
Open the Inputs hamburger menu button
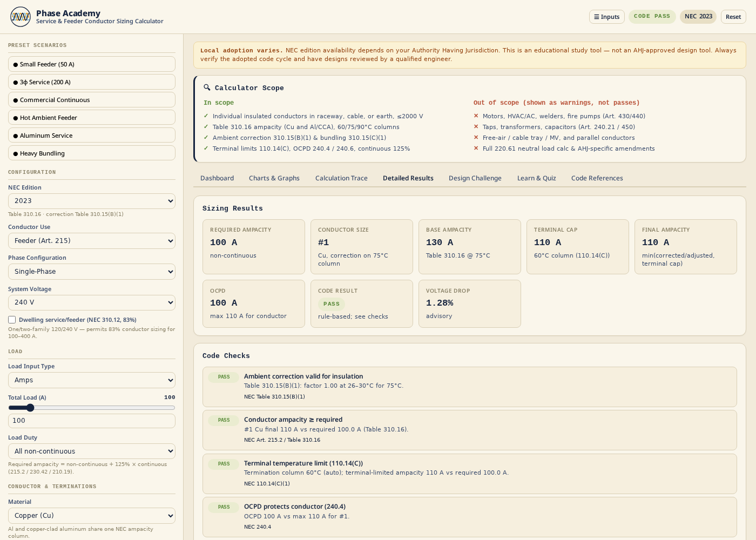tap(607, 17)
